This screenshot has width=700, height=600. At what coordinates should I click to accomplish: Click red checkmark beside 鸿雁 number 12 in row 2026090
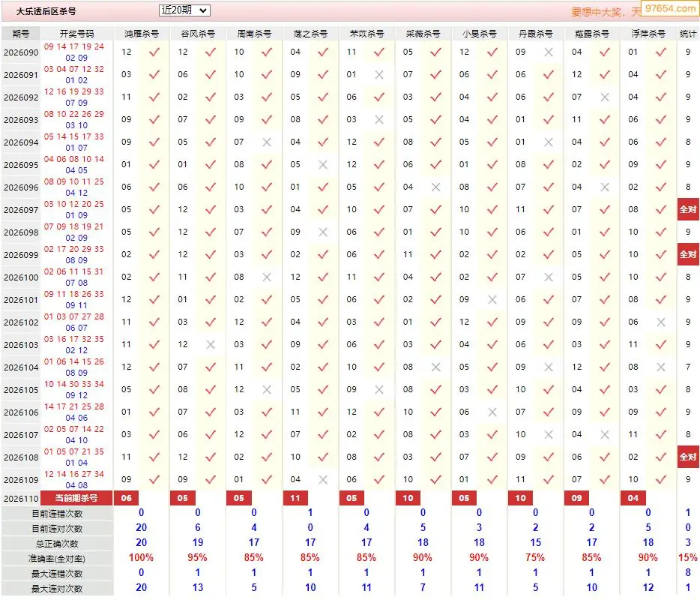[154, 52]
